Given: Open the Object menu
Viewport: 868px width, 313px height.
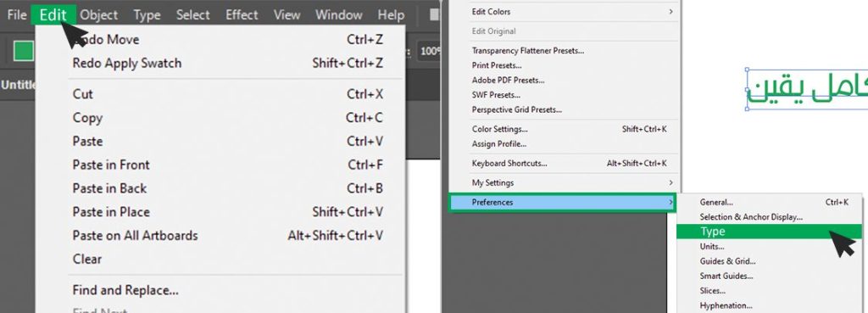Looking at the screenshot, I should [x=98, y=15].
